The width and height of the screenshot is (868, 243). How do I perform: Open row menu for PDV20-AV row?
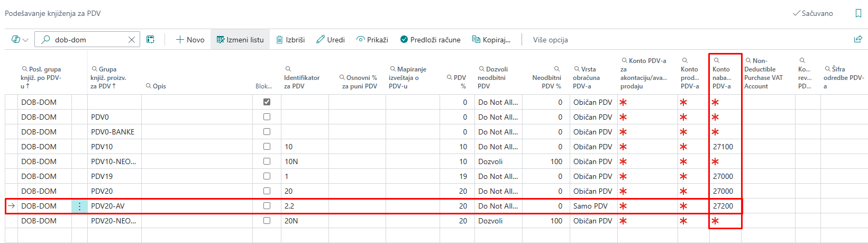tap(79, 206)
